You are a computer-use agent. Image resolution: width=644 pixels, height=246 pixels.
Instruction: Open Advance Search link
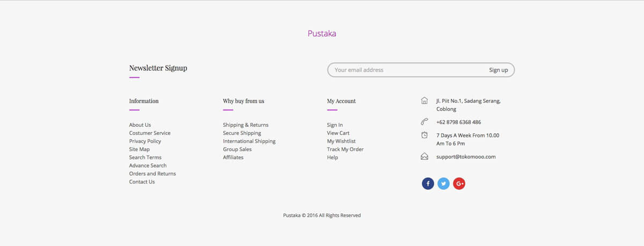click(x=148, y=165)
